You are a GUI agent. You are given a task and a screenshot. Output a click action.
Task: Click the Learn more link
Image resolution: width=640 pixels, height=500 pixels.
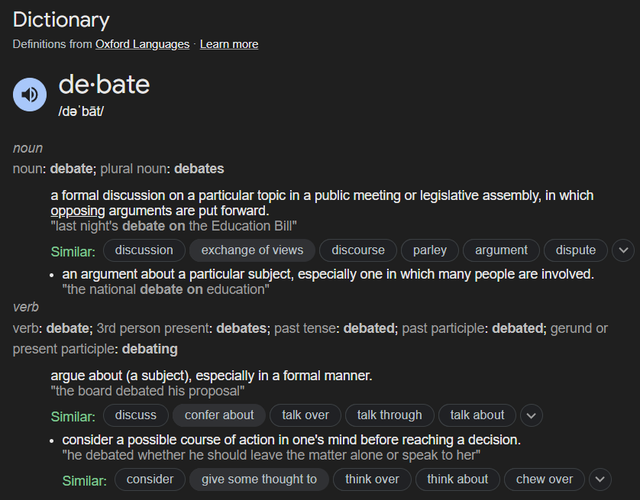(x=229, y=44)
